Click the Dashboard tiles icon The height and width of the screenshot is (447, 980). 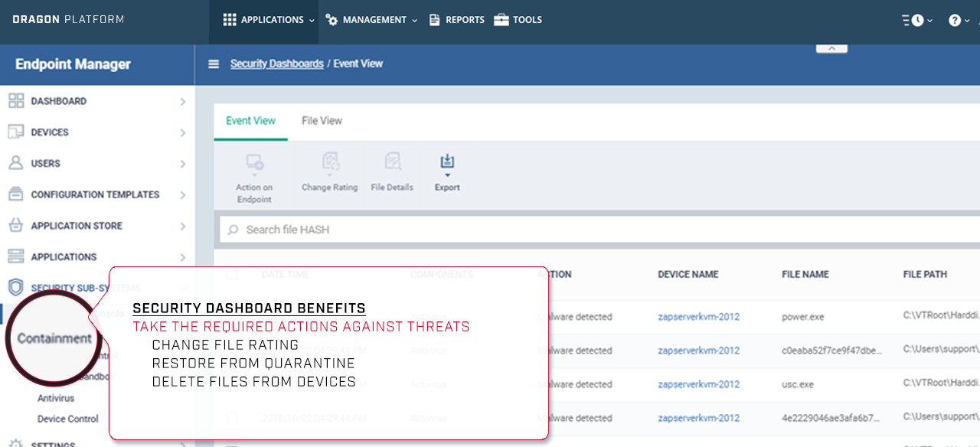15,101
